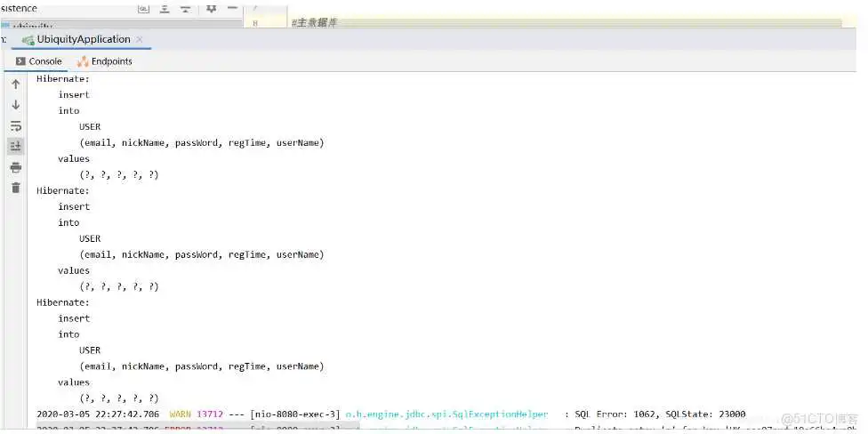Click the Console terminal icon
Screen dimensions: 868x434
20,61
